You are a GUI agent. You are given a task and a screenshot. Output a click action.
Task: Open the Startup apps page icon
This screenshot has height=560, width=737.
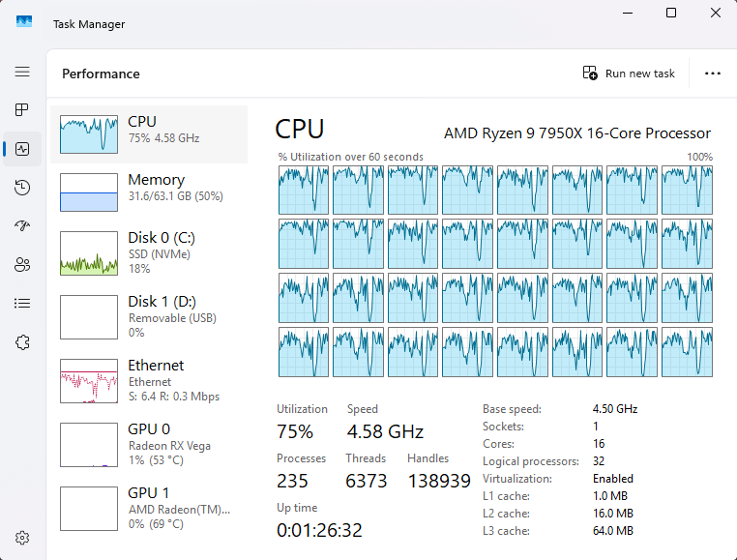[x=22, y=226]
